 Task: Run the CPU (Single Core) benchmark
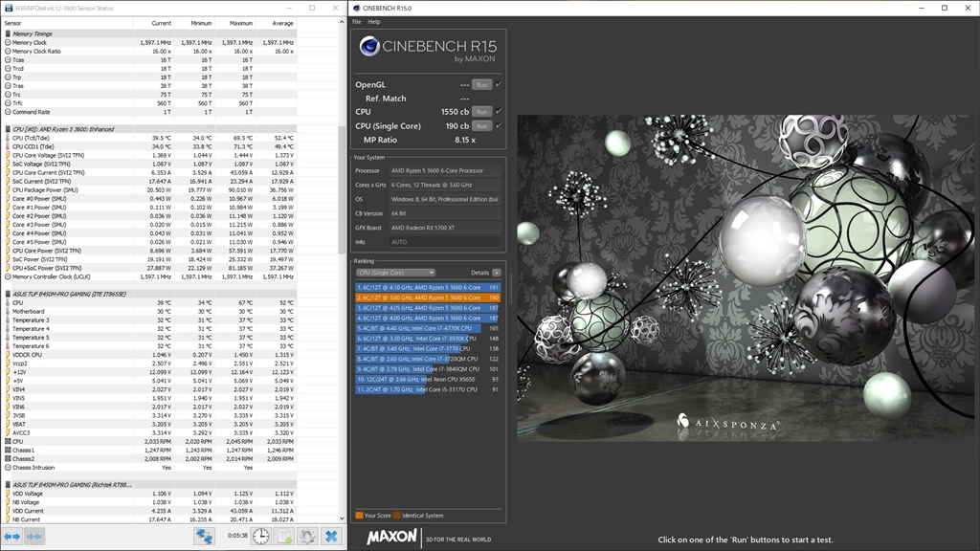[481, 125]
